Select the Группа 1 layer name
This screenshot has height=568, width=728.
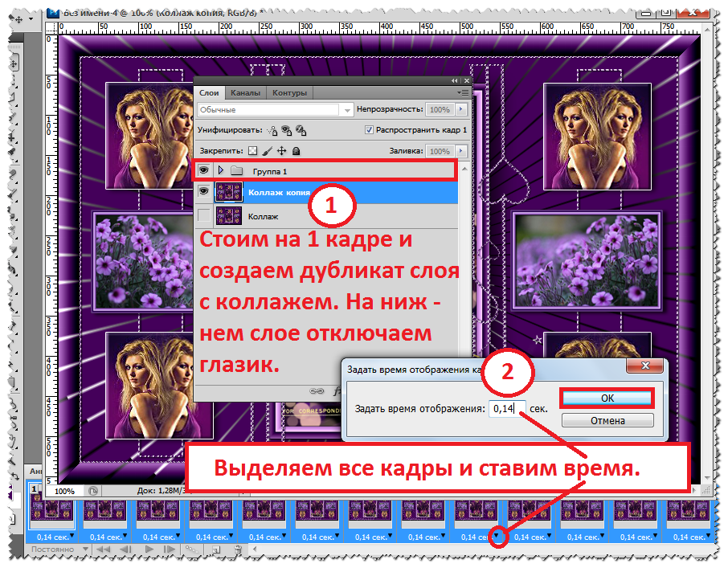pos(270,171)
